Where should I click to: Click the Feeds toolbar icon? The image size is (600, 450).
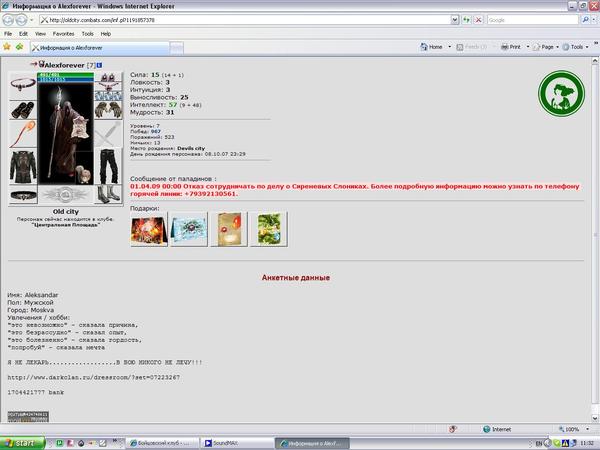[460, 47]
